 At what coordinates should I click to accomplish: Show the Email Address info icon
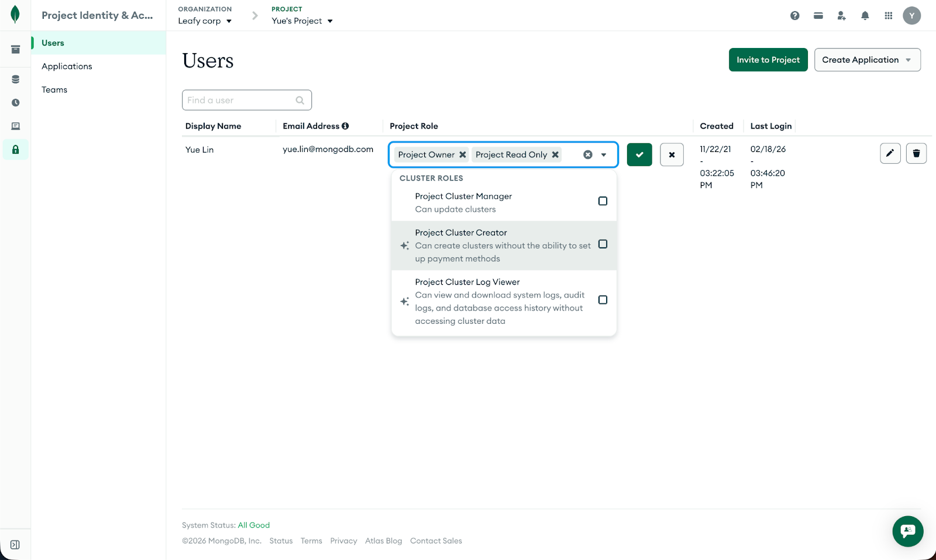pyautogui.click(x=345, y=126)
